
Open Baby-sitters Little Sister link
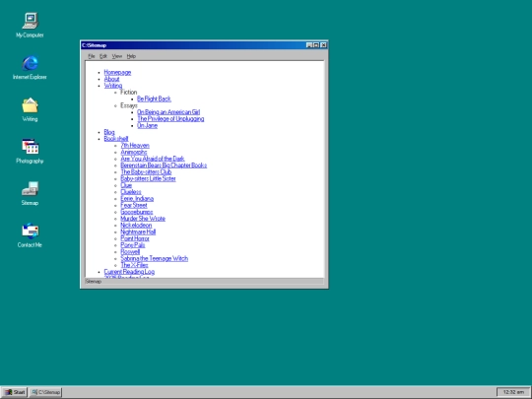(148, 178)
